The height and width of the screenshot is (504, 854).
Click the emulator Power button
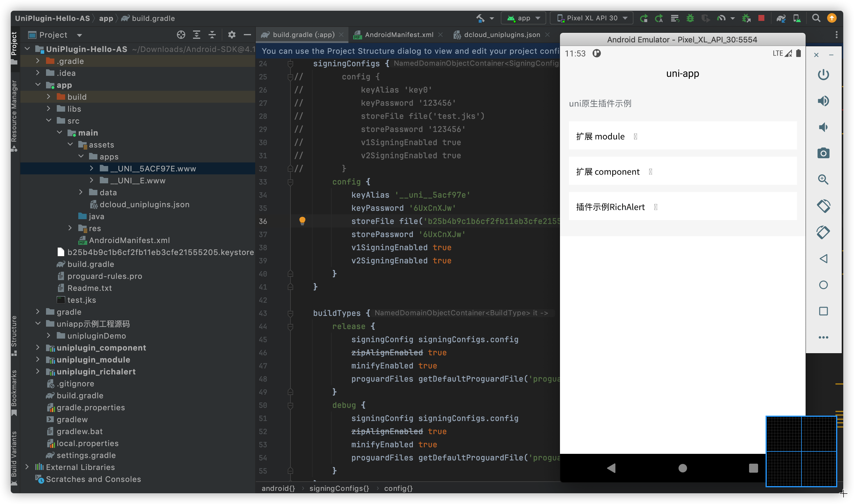coord(823,75)
